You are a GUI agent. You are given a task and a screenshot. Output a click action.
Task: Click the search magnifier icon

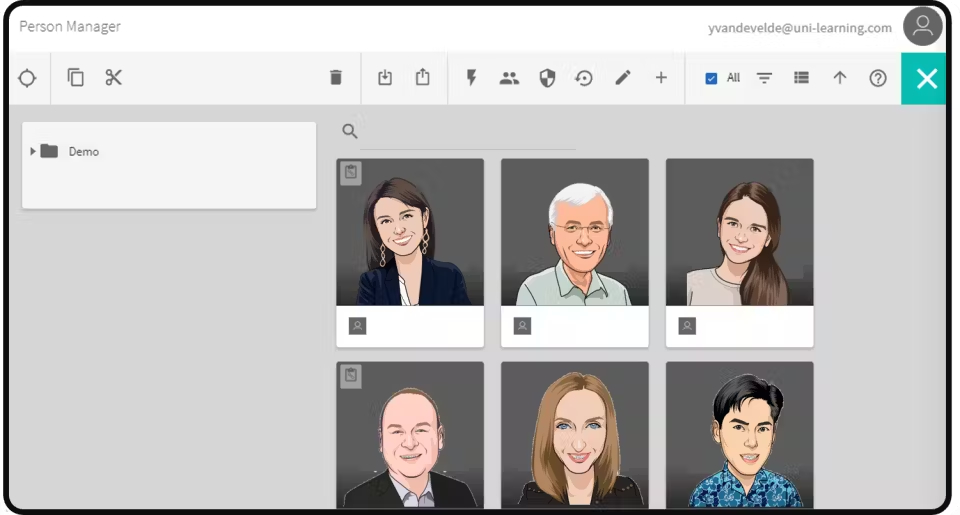click(x=350, y=131)
